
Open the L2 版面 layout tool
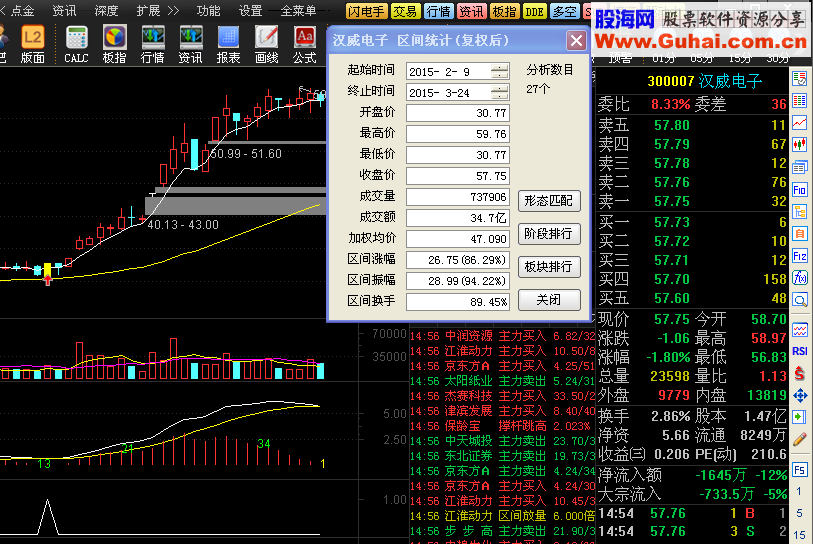coord(33,45)
